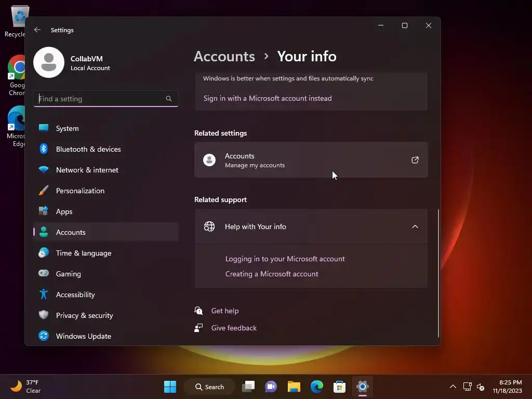This screenshot has height=399, width=532.
Task: Click Accounts in the breadcrumb heading
Action: click(224, 56)
